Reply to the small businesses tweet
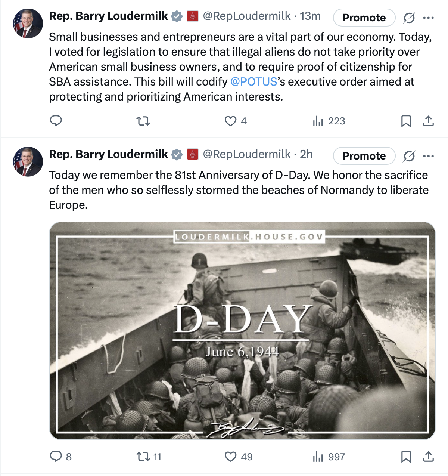The width and height of the screenshot is (448, 476). coord(56,121)
